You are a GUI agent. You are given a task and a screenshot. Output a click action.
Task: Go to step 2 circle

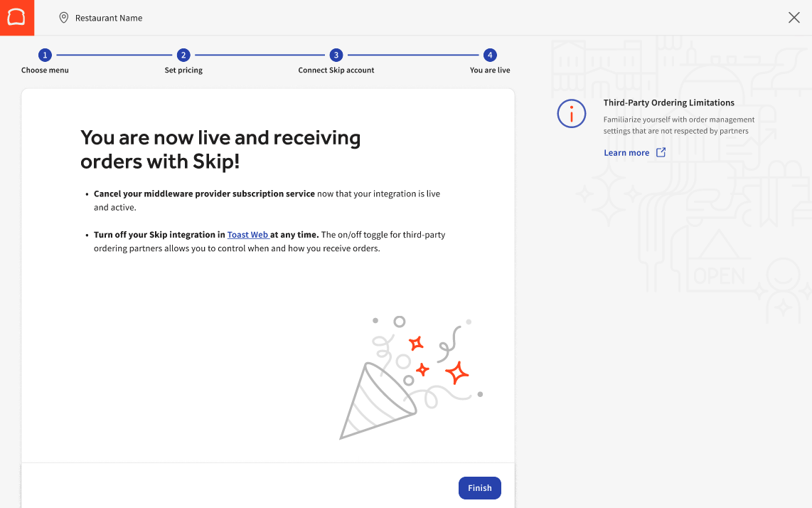pyautogui.click(x=183, y=55)
